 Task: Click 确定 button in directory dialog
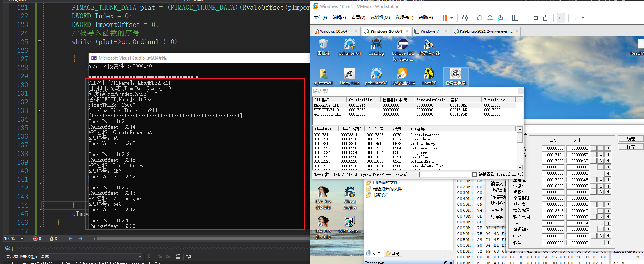click(631, 139)
